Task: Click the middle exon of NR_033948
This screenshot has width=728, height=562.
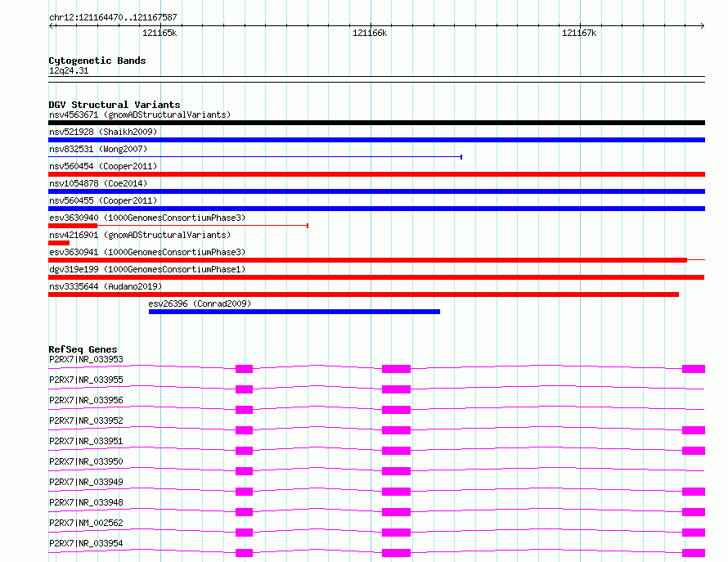Action: [396, 512]
